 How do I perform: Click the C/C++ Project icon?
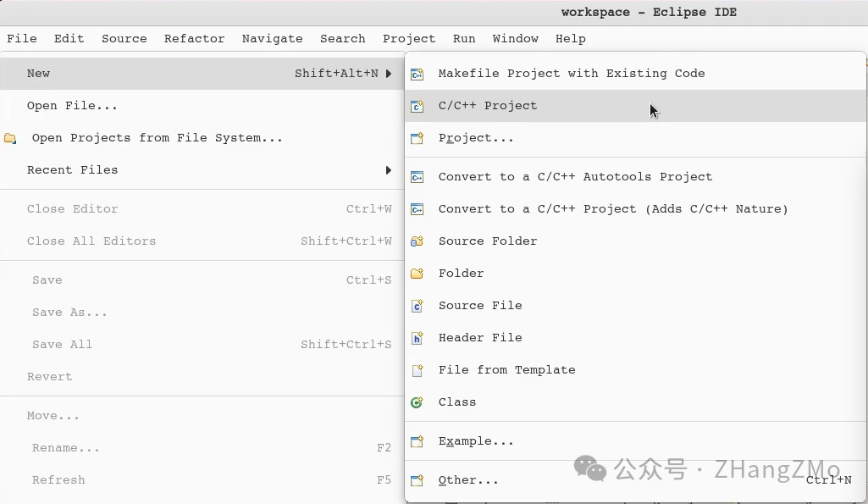point(417,106)
